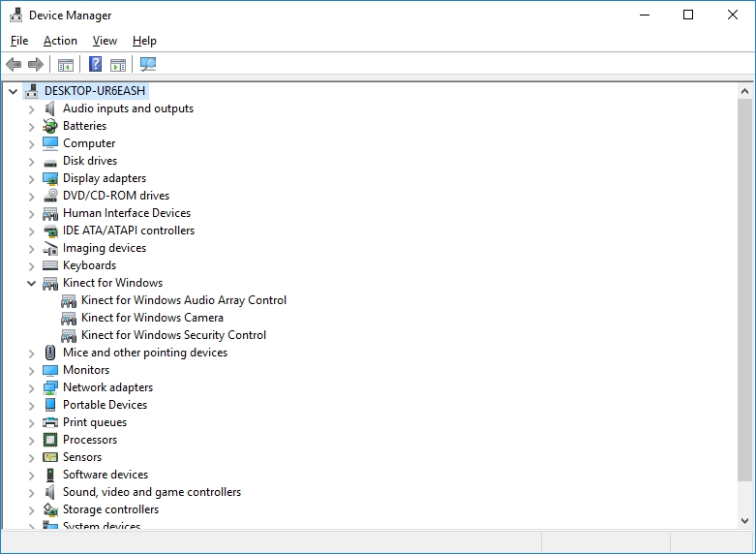This screenshot has width=756, height=554.
Task: Click the Storage controllers category icon
Action: coord(50,509)
